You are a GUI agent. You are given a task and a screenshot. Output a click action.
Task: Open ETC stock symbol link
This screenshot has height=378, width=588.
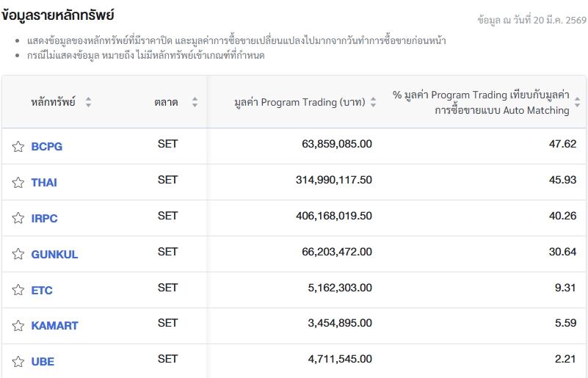(x=42, y=291)
